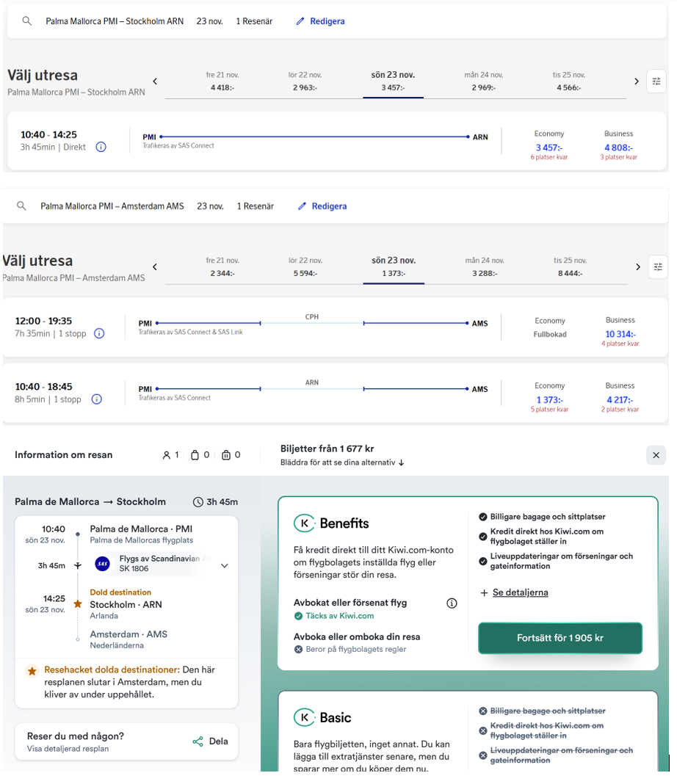The width and height of the screenshot is (677, 784).
Task: Show previous dates in Amsterdam date carousel
Action: pyautogui.click(x=155, y=266)
